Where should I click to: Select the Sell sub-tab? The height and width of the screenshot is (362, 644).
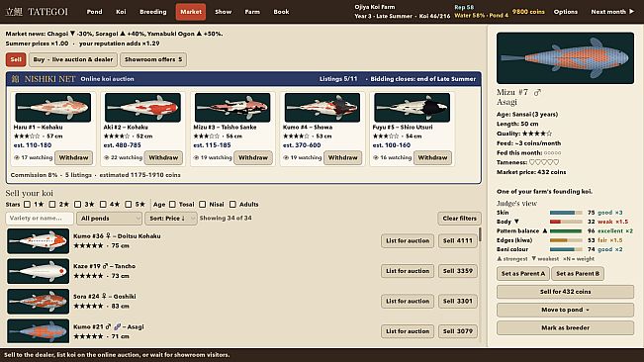pos(16,59)
